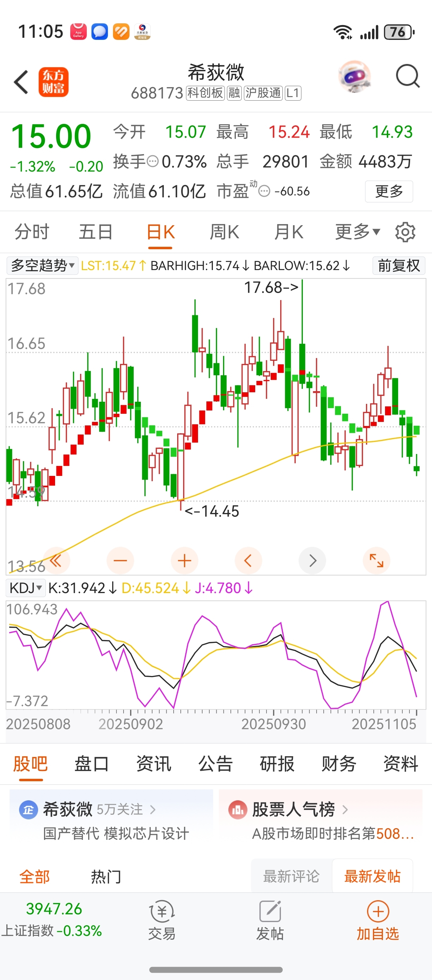Open 股吧 tab
432x980 pixels.
[30, 764]
